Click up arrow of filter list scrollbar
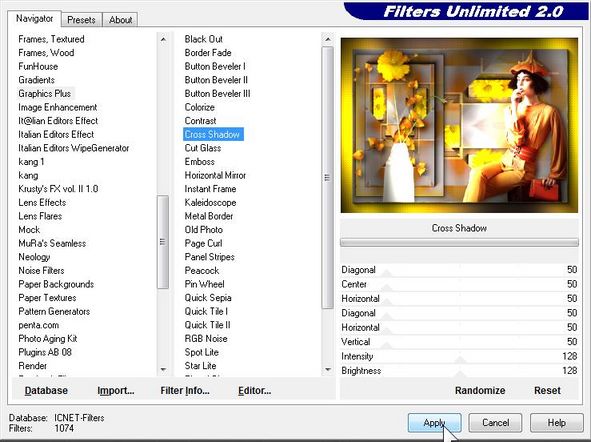This screenshot has width=591, height=442. 328,39
